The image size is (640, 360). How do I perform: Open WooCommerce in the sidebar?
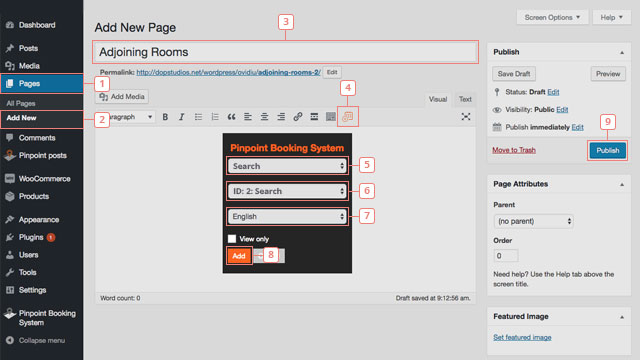(44, 179)
